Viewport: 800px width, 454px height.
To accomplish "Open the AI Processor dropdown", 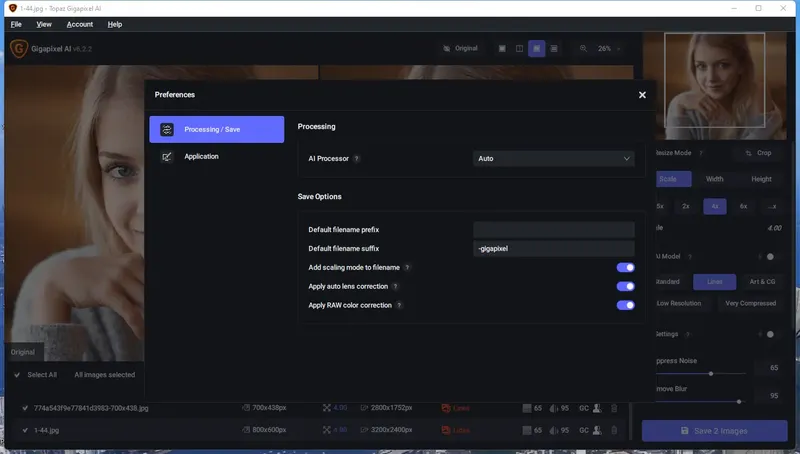I will 554,159.
